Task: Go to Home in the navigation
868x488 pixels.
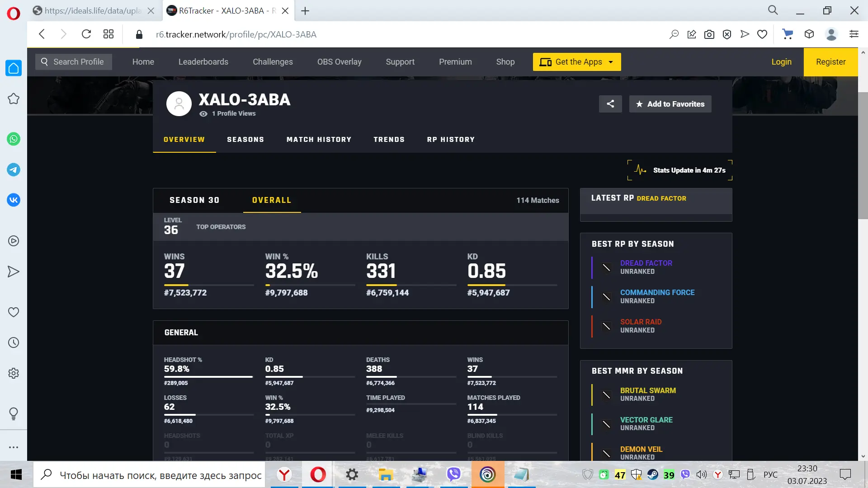Action: (143, 62)
